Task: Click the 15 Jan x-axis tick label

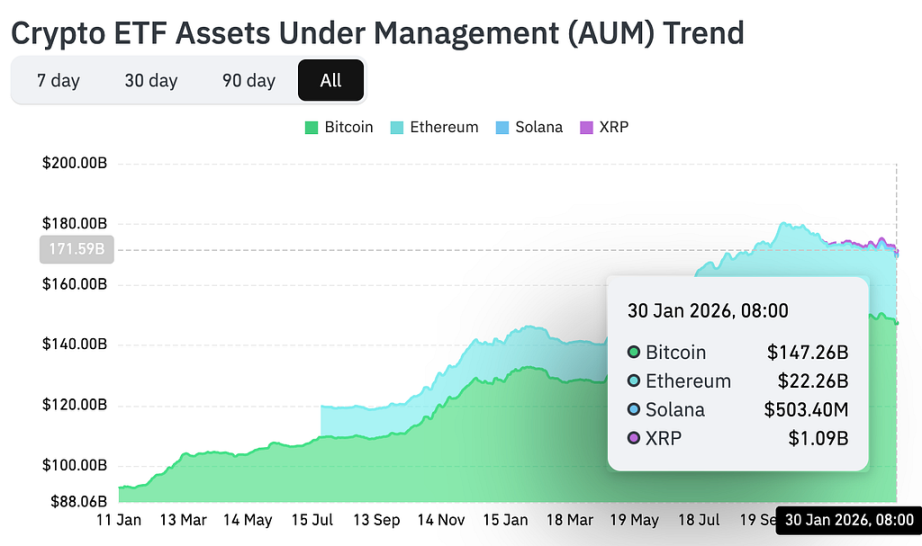Action: click(x=505, y=520)
